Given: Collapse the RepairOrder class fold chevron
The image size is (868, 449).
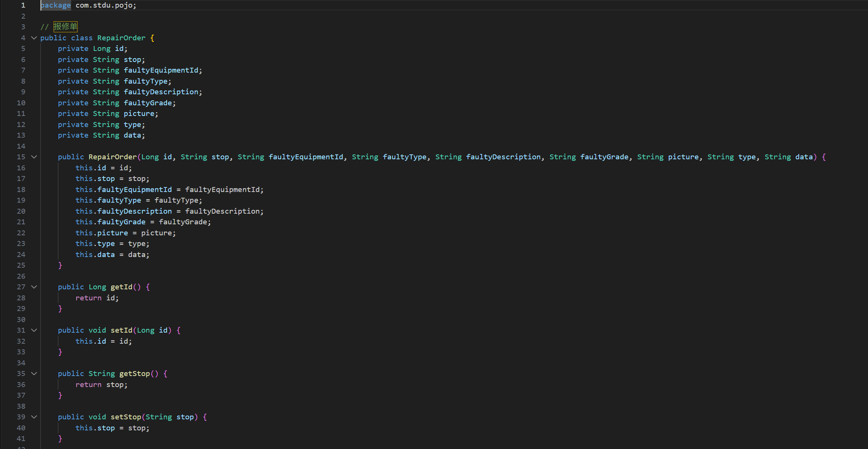Looking at the screenshot, I should click(34, 38).
